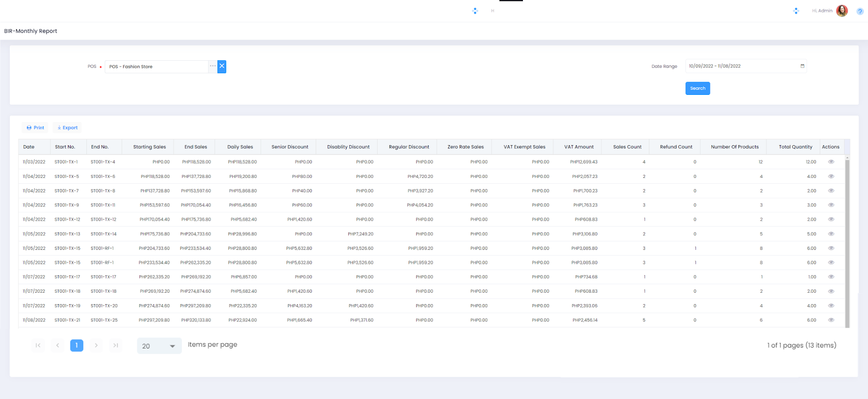The height and width of the screenshot is (399, 868).
Task: View details for the 11/08/2022 row
Action: [831, 320]
